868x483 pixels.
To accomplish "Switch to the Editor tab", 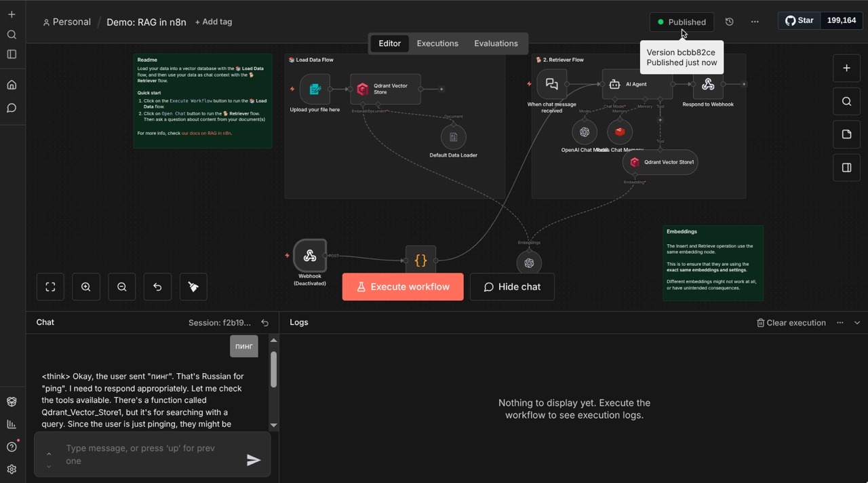I will tap(389, 43).
